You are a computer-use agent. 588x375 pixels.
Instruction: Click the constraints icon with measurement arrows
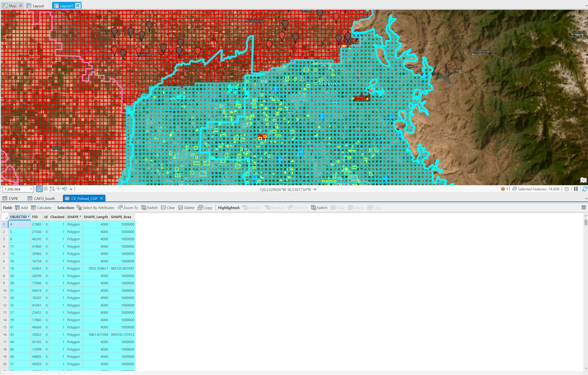click(x=52, y=189)
